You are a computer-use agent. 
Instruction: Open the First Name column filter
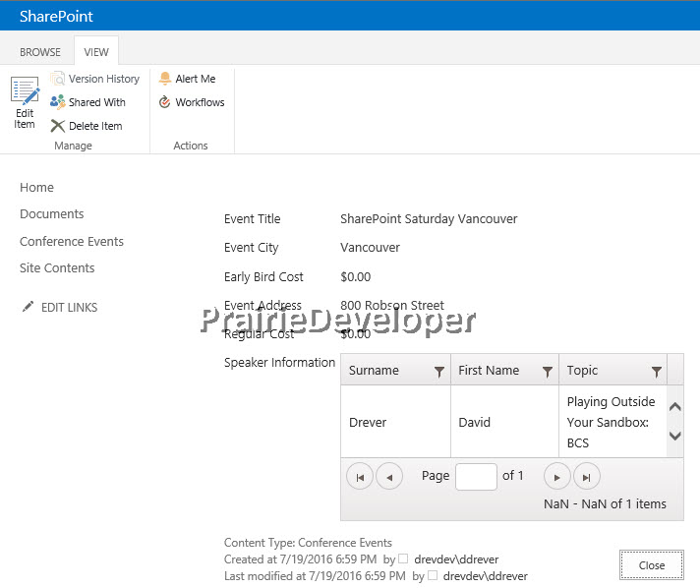548,371
